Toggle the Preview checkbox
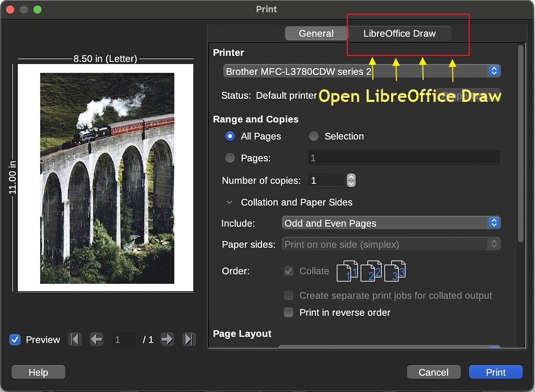This screenshot has width=535, height=392. coord(15,340)
